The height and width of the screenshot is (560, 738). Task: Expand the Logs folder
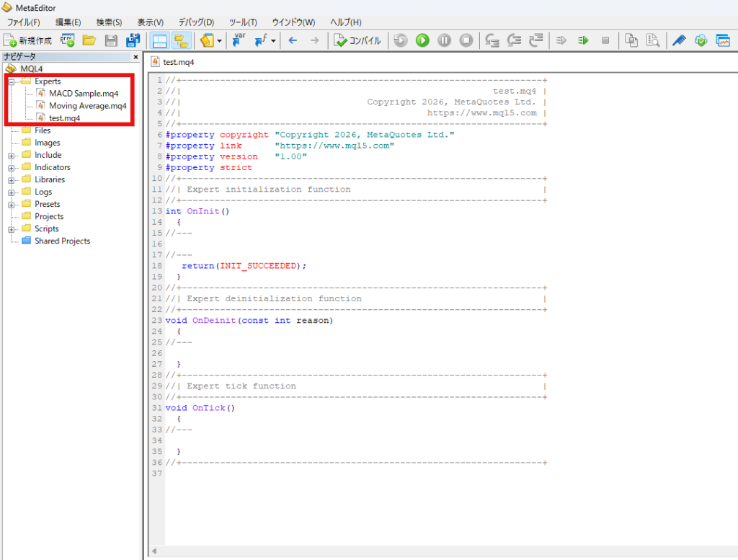[12, 192]
